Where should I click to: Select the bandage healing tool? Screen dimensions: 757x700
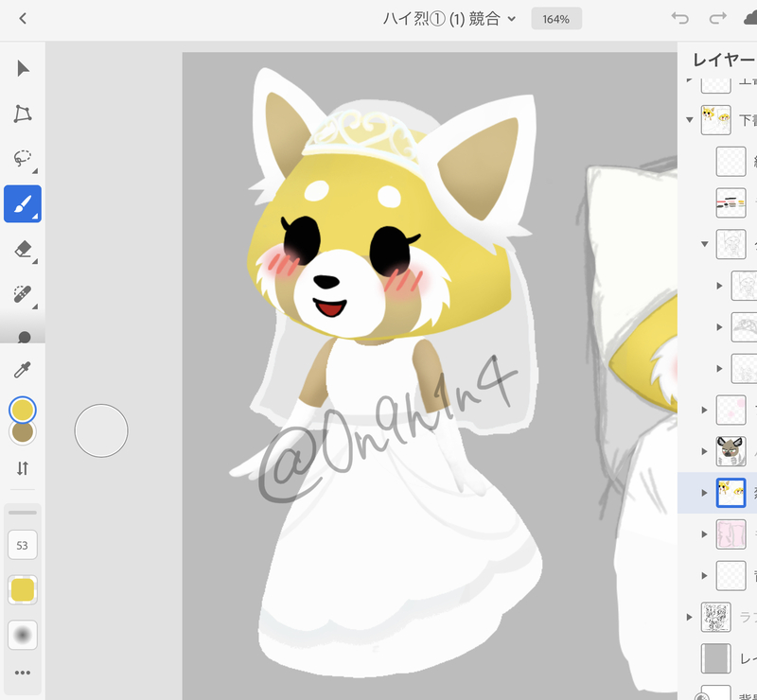point(23,293)
